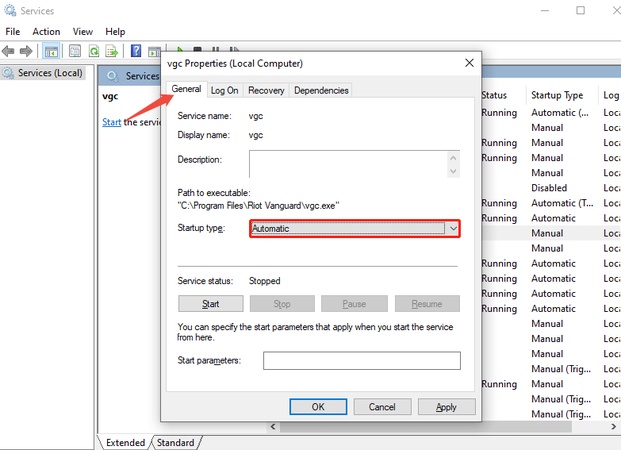Click the 'Automatic (T...' startup type cell
This screenshot has width=621, height=450.
tap(562, 203)
